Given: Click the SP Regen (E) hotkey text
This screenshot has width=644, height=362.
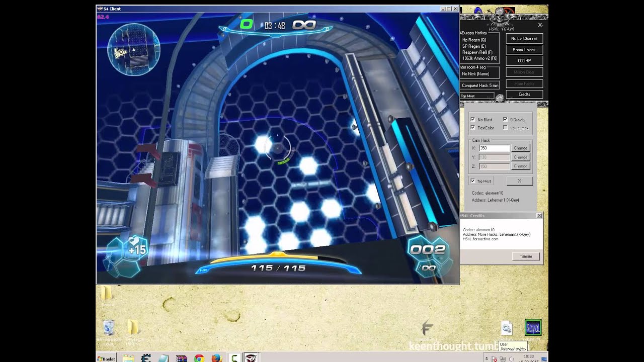Looking at the screenshot, I should pyautogui.click(x=474, y=46).
